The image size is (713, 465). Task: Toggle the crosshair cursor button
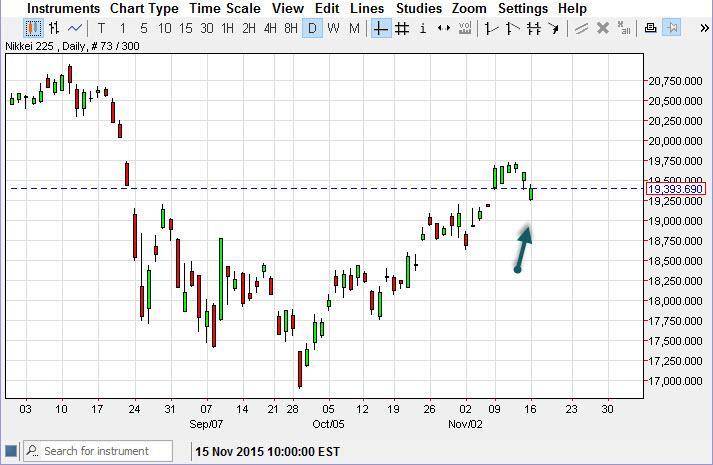tap(380, 28)
